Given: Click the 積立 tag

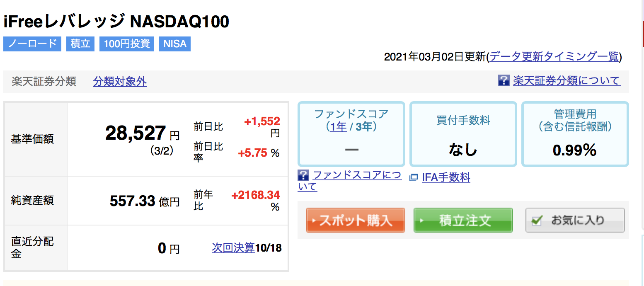Looking at the screenshot, I should [x=80, y=44].
